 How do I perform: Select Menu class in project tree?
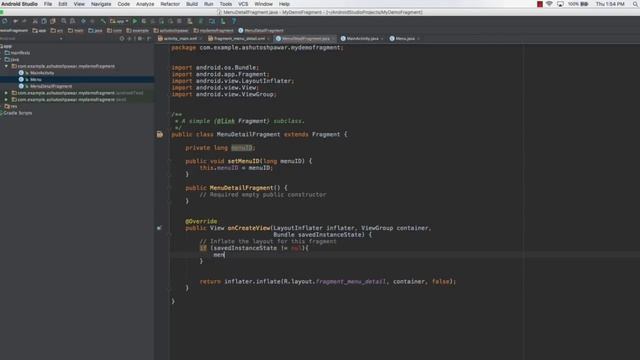[30, 80]
